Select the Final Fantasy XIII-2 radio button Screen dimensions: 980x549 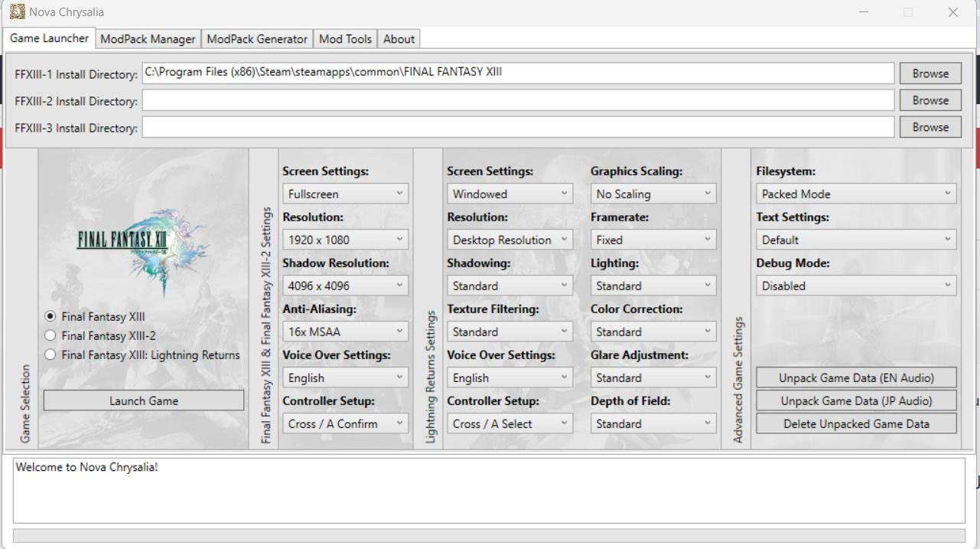50,335
